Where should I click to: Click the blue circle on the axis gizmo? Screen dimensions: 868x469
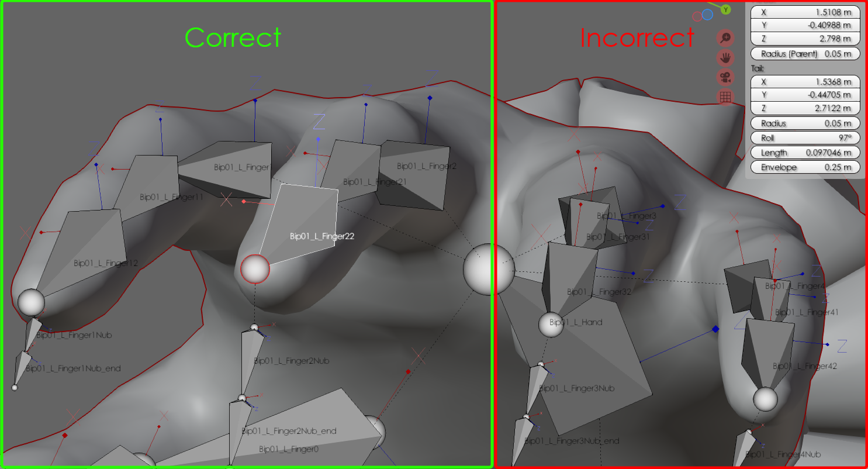[x=707, y=15]
